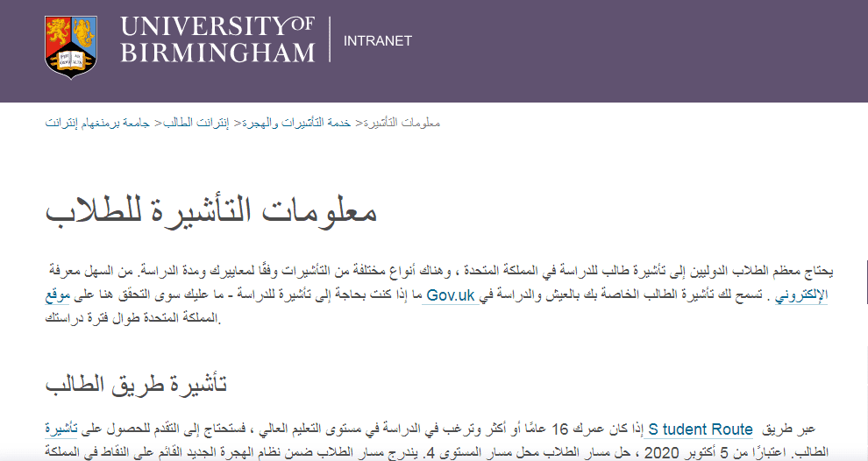Click the heading معلومات التأشيرة للطلاب
Image resolution: width=868 pixels, height=461 pixels.
point(211,211)
